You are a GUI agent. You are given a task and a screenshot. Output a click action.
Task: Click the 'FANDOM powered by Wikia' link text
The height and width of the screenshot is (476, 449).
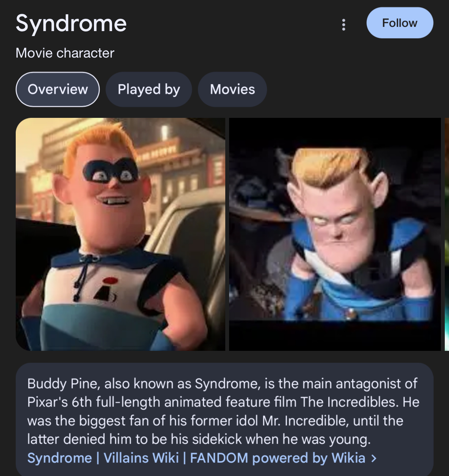[277, 458]
